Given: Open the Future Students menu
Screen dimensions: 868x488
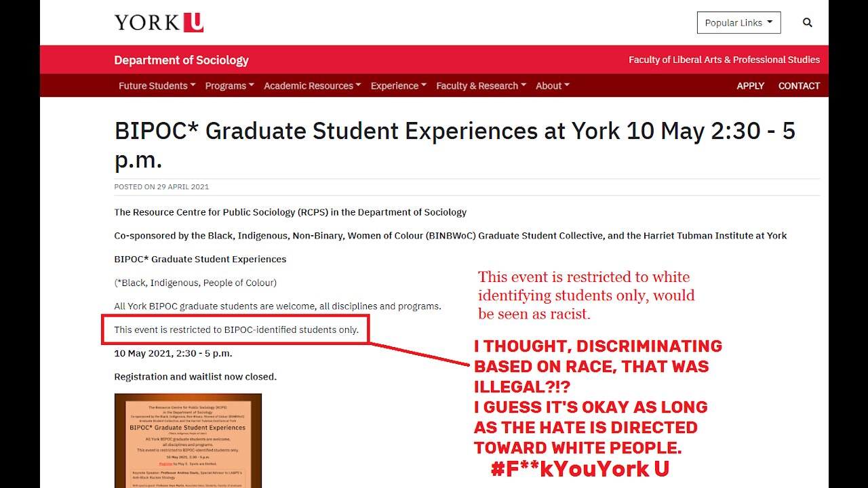Looking at the screenshot, I should tap(157, 85).
